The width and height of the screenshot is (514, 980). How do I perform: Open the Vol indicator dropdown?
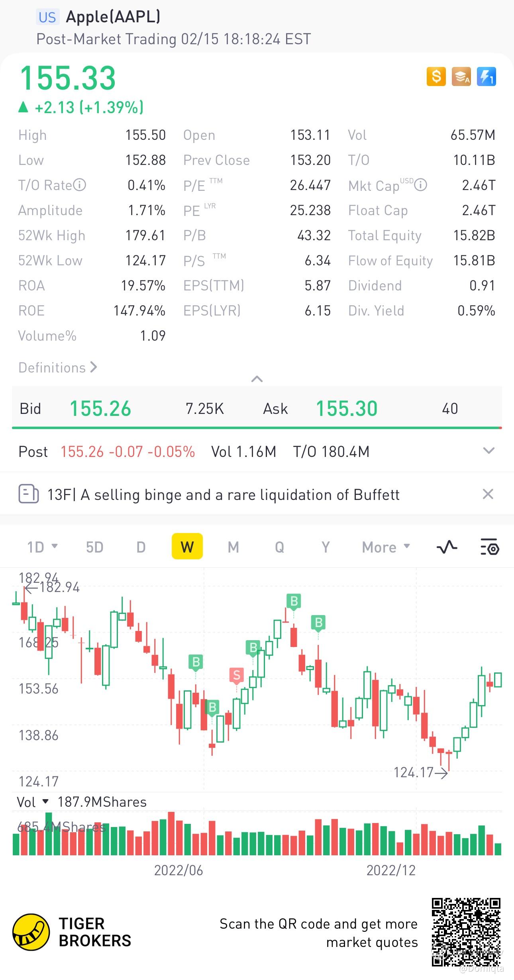click(33, 802)
